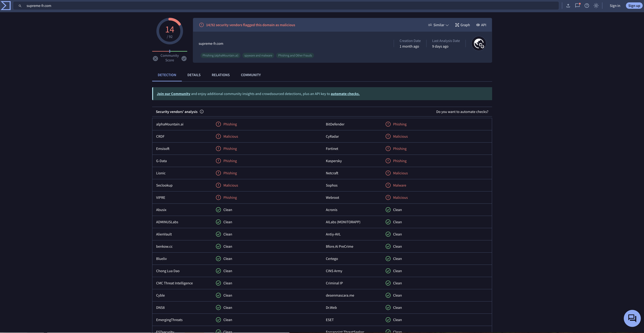This screenshot has height=333, width=644.
Task: Click the Phishing (alphaMountain.ai) tag
Action: 220,55
